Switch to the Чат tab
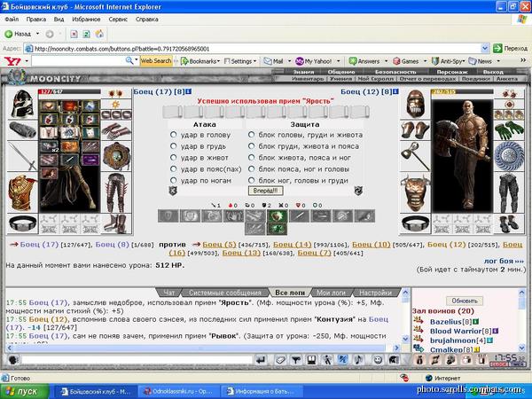 (169, 293)
